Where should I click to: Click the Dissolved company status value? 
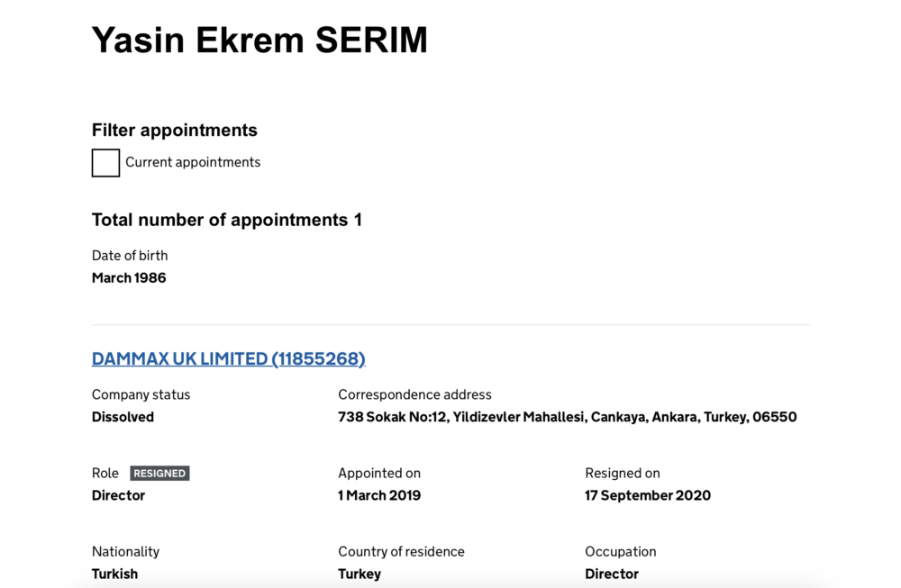coord(123,417)
